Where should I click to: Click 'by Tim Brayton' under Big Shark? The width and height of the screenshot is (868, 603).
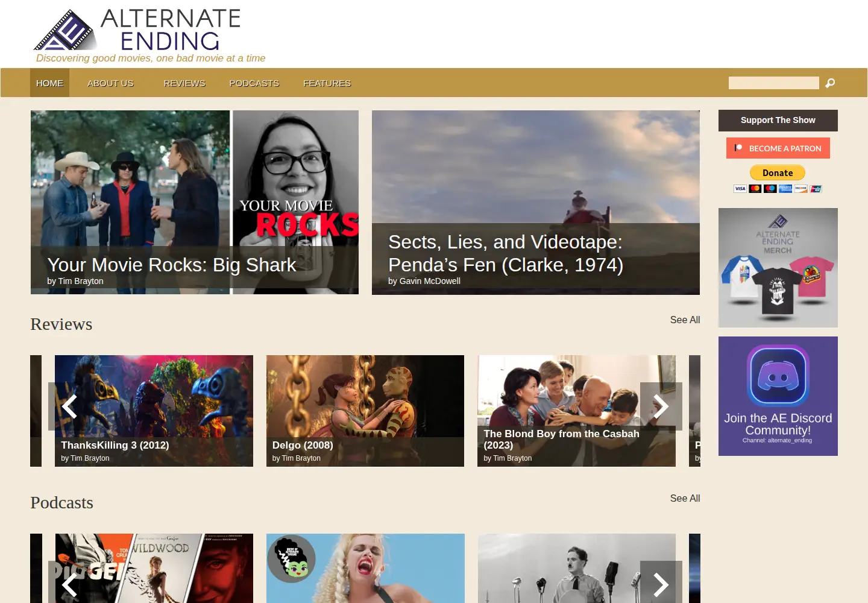pos(75,281)
